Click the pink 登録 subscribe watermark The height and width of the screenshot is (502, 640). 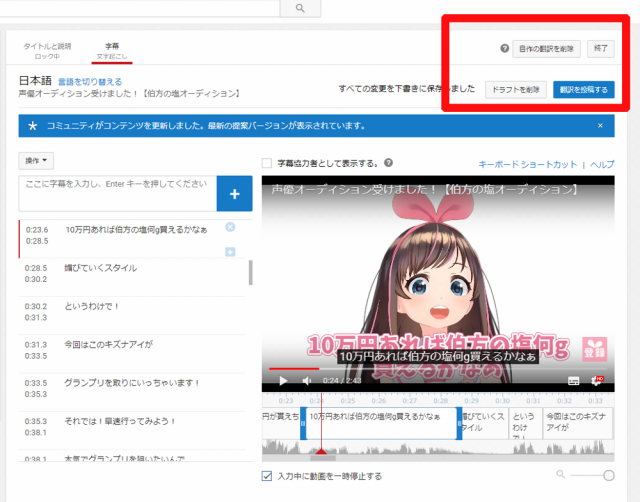[594, 349]
